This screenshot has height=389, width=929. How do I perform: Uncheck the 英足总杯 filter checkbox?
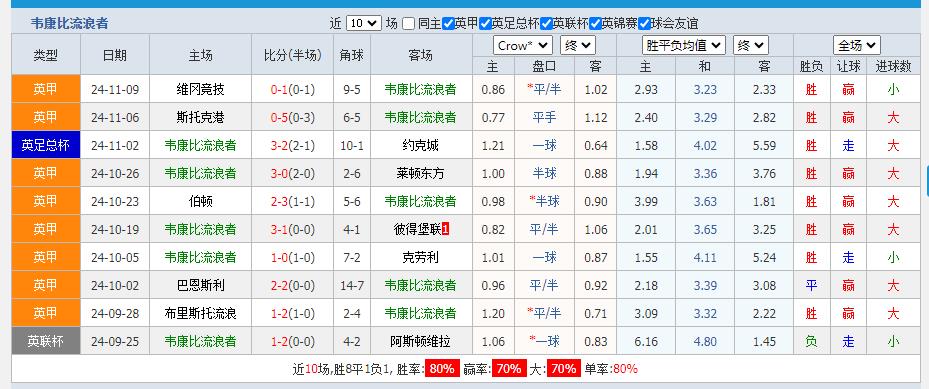click(x=485, y=24)
